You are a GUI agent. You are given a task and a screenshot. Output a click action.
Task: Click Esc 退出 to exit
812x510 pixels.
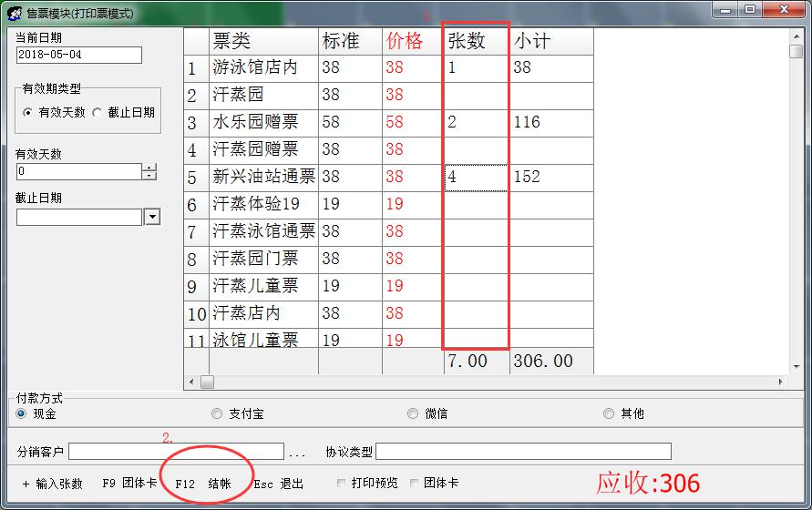pyautogui.click(x=279, y=484)
